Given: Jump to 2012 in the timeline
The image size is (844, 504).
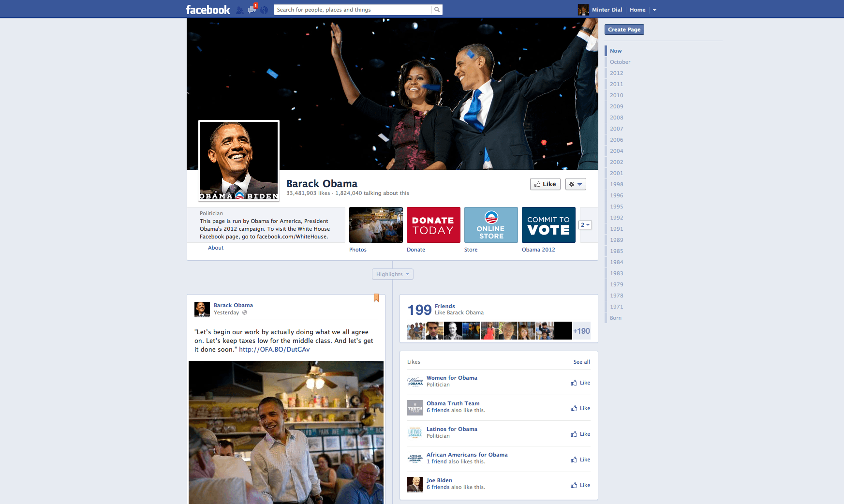Looking at the screenshot, I should (x=617, y=73).
